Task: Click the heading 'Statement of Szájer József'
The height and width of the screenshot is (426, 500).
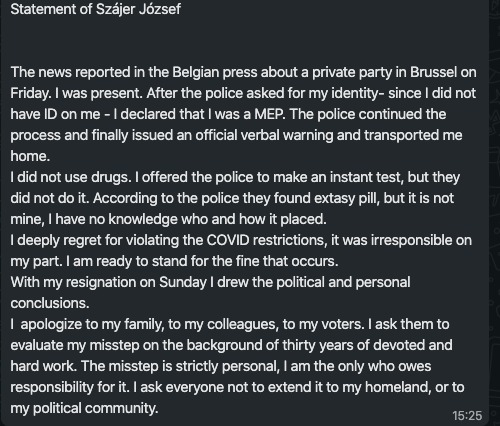Action: click(x=96, y=9)
